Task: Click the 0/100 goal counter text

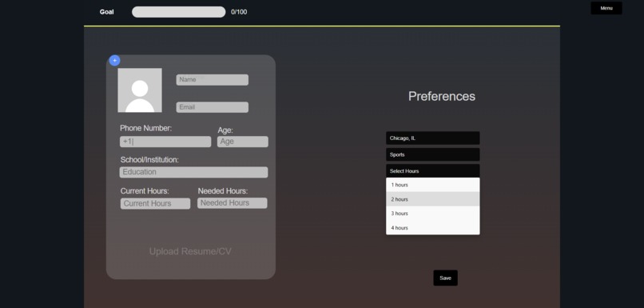Action: pyautogui.click(x=239, y=12)
